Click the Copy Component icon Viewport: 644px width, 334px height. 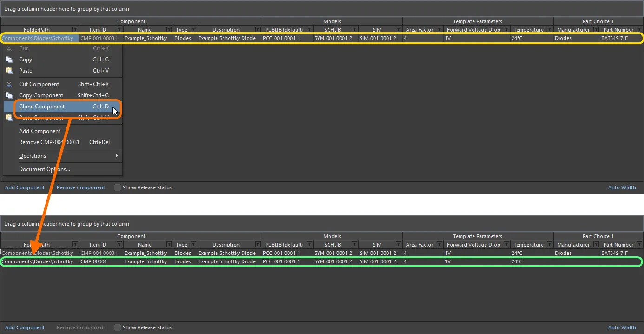pyautogui.click(x=9, y=95)
